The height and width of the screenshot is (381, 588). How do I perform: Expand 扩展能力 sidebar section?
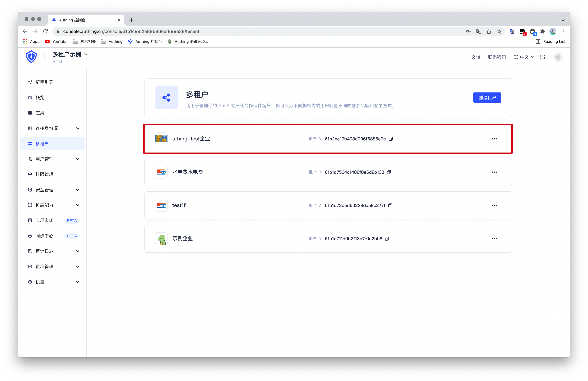pos(78,205)
